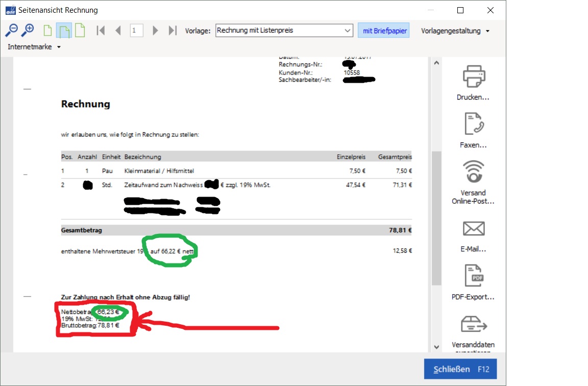Screen dimensions: 588x386
Task: Go to the next page
Action: [x=155, y=31]
